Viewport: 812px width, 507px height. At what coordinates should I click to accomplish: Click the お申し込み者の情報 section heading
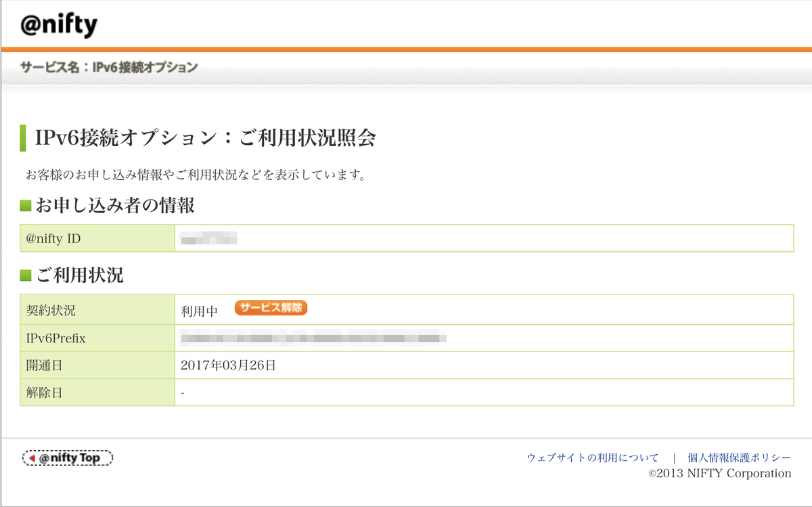click(x=115, y=205)
